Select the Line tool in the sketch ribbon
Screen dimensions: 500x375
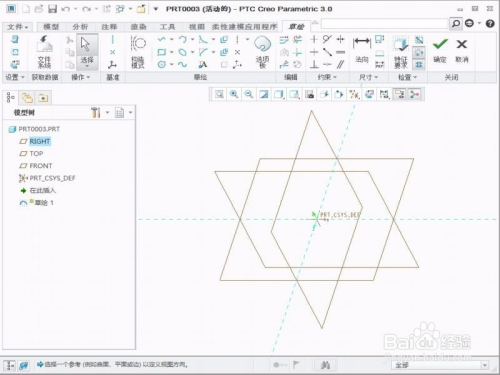162,40
